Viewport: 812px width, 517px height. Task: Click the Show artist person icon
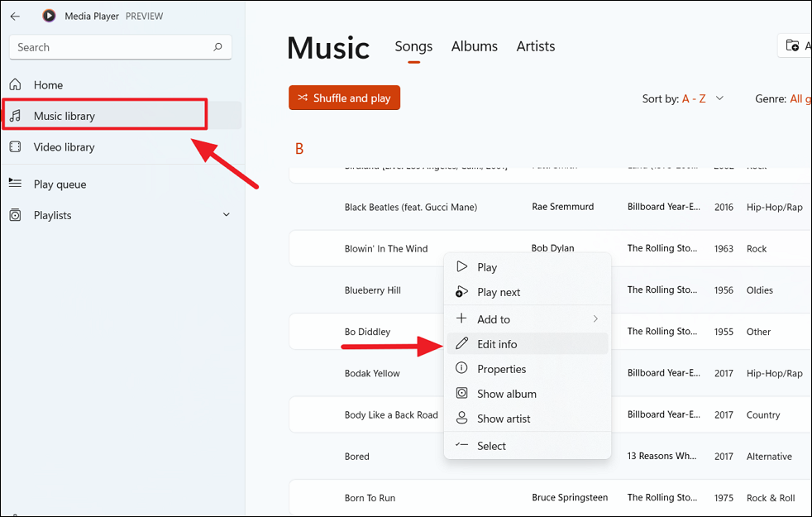click(x=461, y=418)
